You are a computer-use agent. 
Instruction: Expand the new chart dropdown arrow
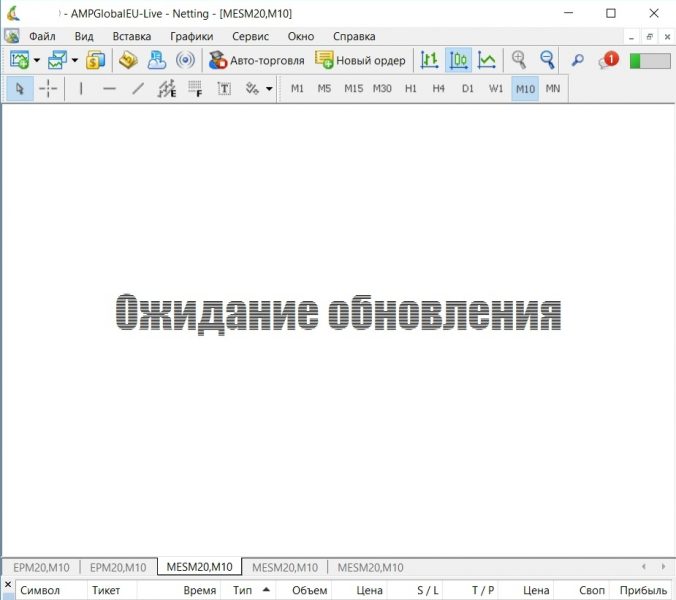tap(37, 61)
